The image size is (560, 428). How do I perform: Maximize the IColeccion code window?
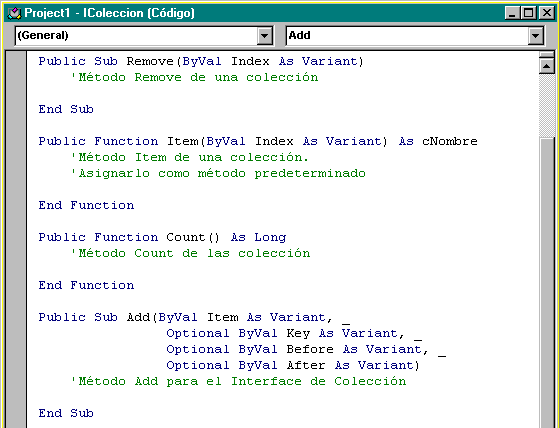point(528,13)
